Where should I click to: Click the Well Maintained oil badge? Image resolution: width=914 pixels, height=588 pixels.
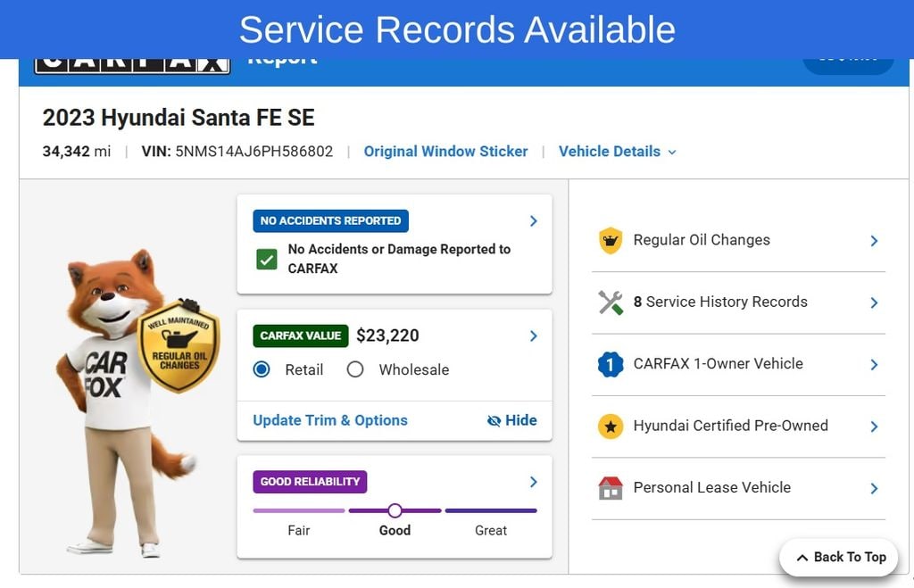pyautogui.click(x=179, y=345)
